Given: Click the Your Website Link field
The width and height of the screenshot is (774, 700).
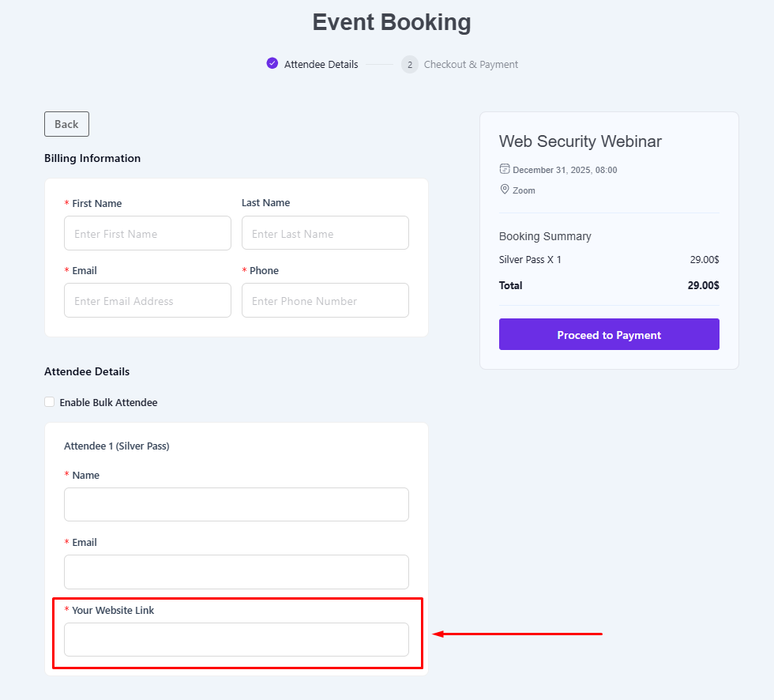Looking at the screenshot, I should pos(236,639).
